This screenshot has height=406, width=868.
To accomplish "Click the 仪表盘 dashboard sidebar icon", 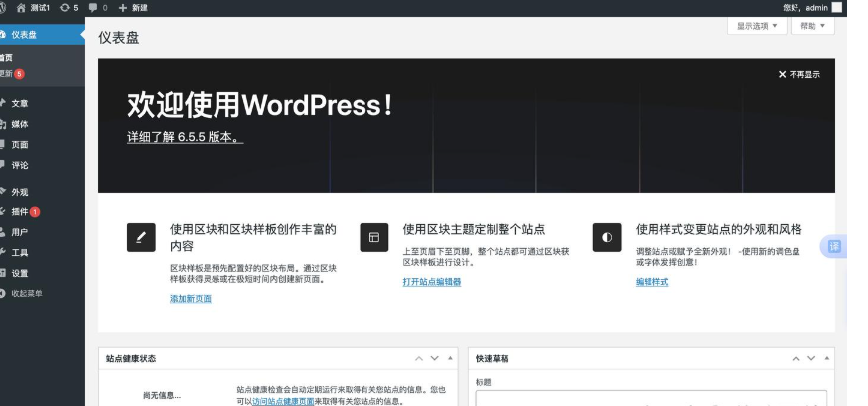I will [3, 35].
